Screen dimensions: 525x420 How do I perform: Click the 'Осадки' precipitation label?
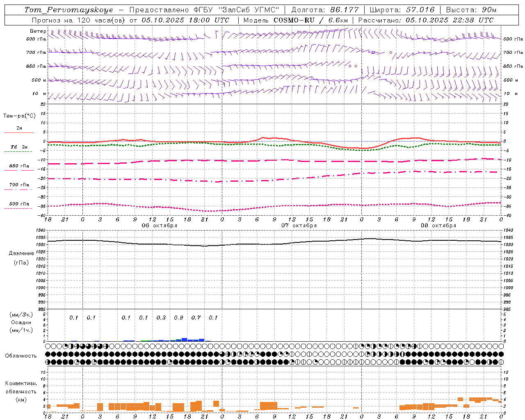pyautogui.click(x=21, y=322)
